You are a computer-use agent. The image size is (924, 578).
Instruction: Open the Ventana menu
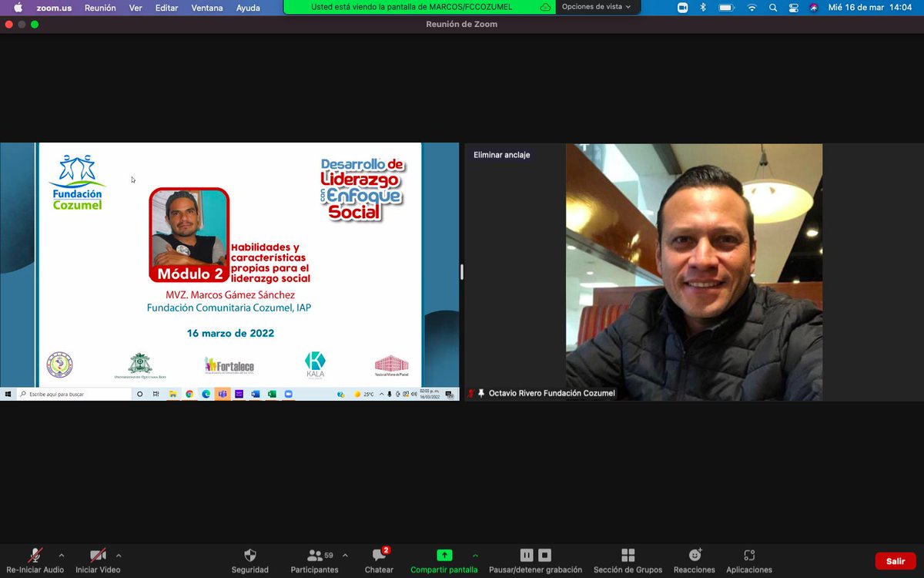click(207, 8)
